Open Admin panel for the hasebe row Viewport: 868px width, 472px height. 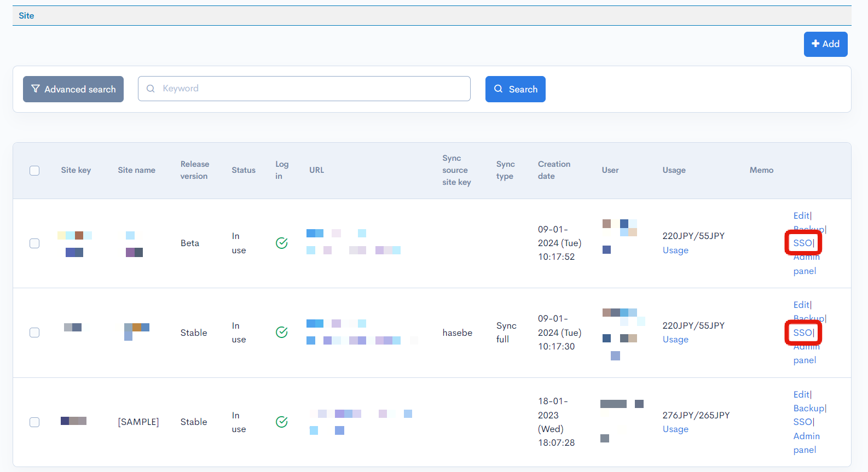(x=806, y=353)
